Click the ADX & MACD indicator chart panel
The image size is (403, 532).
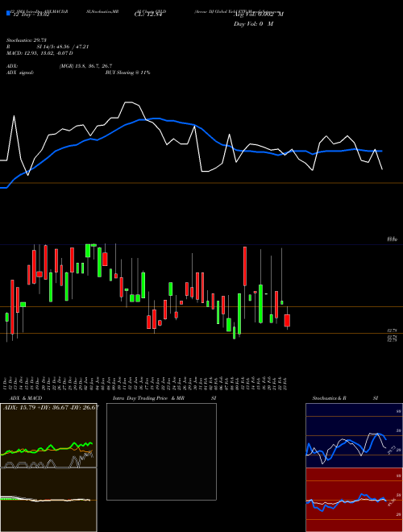coord(48,468)
